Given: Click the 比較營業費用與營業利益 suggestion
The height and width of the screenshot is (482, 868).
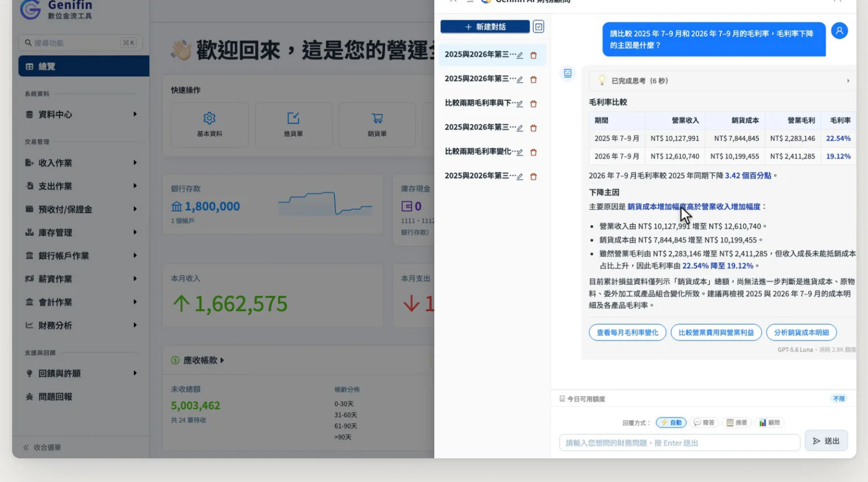Looking at the screenshot, I should (716, 332).
